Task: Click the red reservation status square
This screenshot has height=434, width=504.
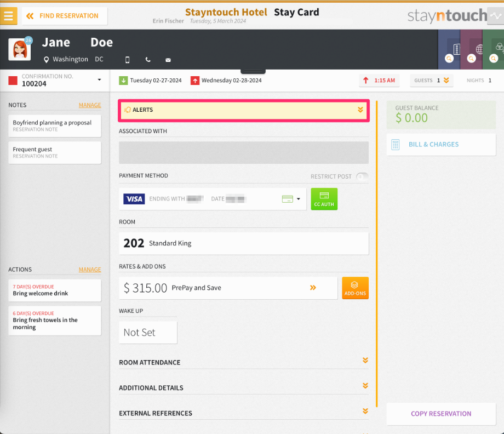Action: coord(13,81)
